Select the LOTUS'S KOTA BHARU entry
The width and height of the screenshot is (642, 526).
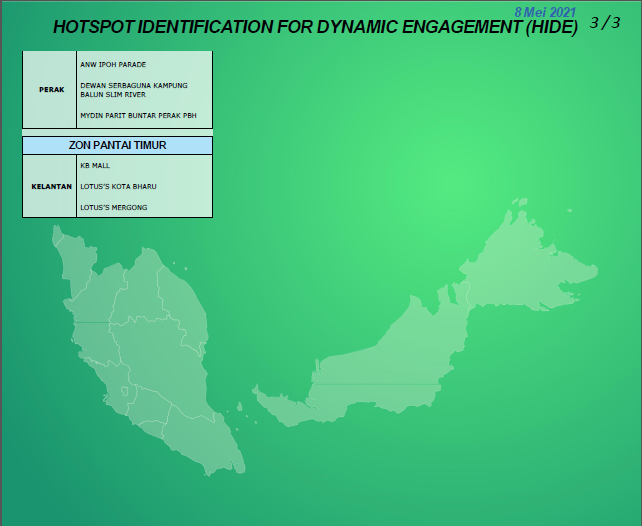click(118, 186)
